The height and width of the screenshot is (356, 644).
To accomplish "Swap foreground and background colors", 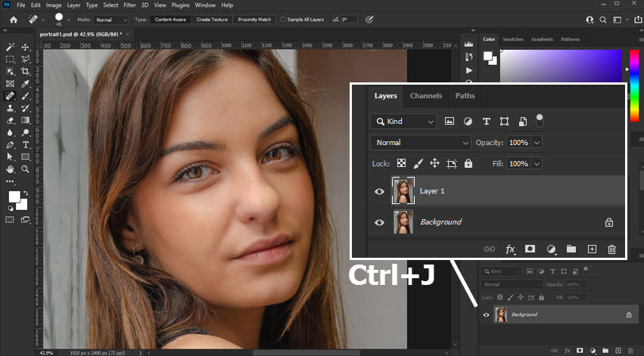I will point(26,193).
